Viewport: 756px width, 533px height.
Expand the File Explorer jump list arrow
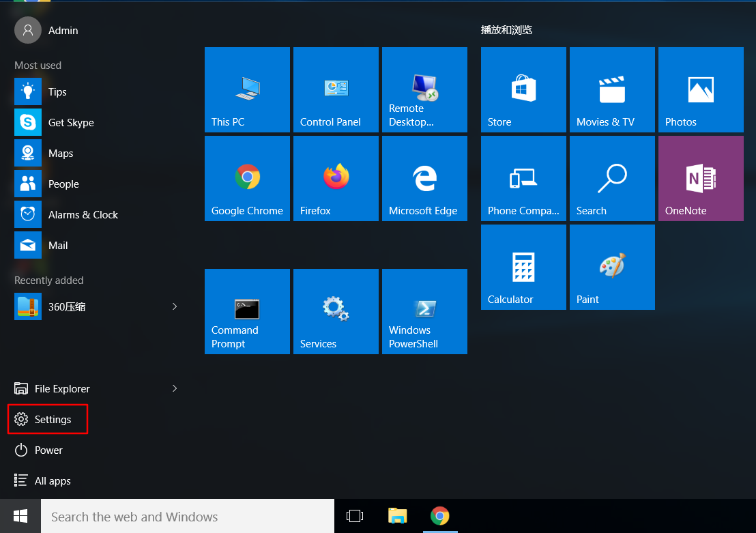coord(175,388)
